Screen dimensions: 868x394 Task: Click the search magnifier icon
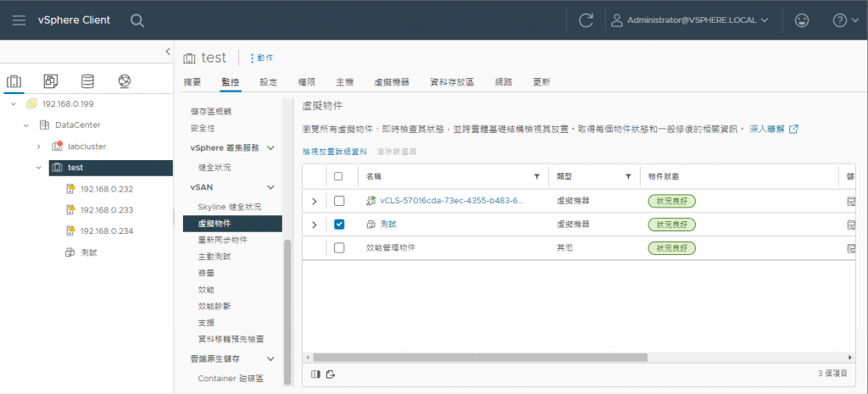[x=137, y=20]
